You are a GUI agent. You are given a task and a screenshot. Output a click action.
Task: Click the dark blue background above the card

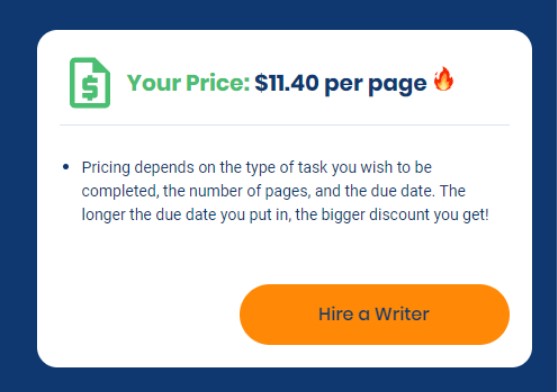click(x=278, y=14)
